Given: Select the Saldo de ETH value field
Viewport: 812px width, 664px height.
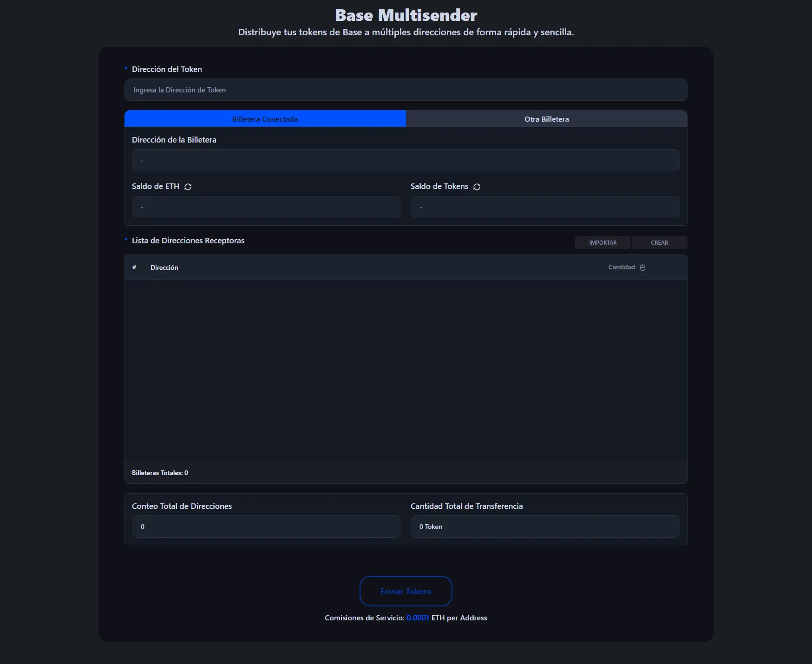Looking at the screenshot, I should tap(266, 207).
